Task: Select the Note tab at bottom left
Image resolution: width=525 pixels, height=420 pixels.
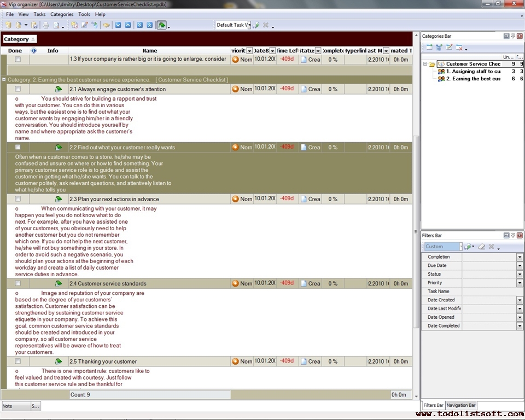Action: (16, 406)
